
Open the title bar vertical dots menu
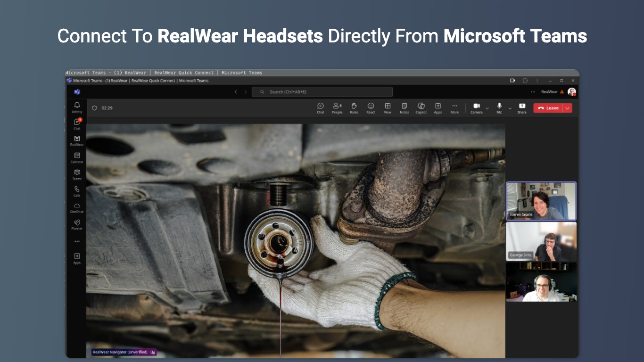(x=537, y=81)
